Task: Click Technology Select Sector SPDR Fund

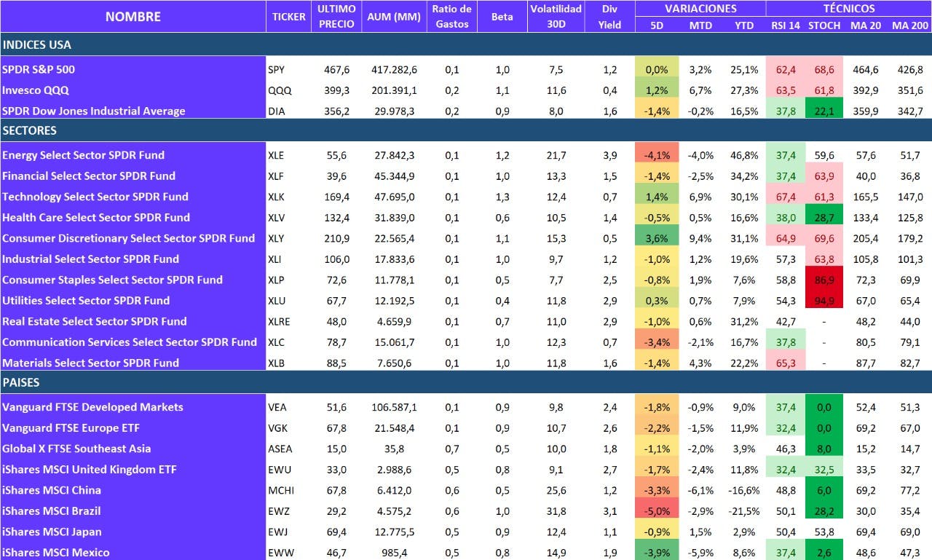Action: [x=133, y=196]
